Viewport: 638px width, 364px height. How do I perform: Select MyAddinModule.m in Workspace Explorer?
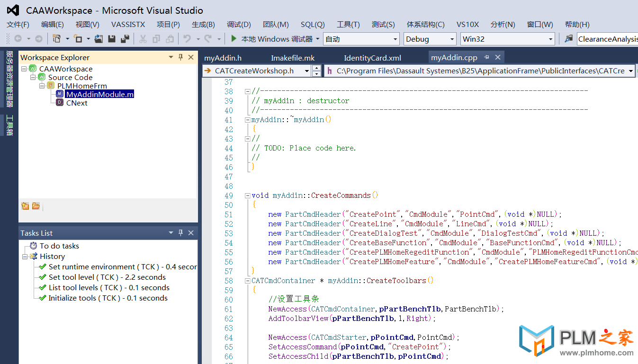pyautogui.click(x=100, y=94)
